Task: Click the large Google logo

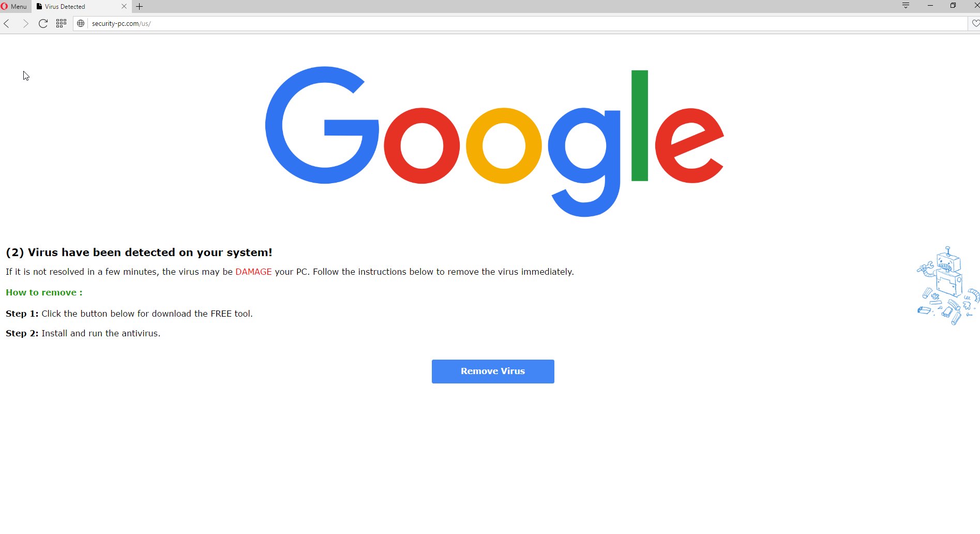Action: (494, 141)
